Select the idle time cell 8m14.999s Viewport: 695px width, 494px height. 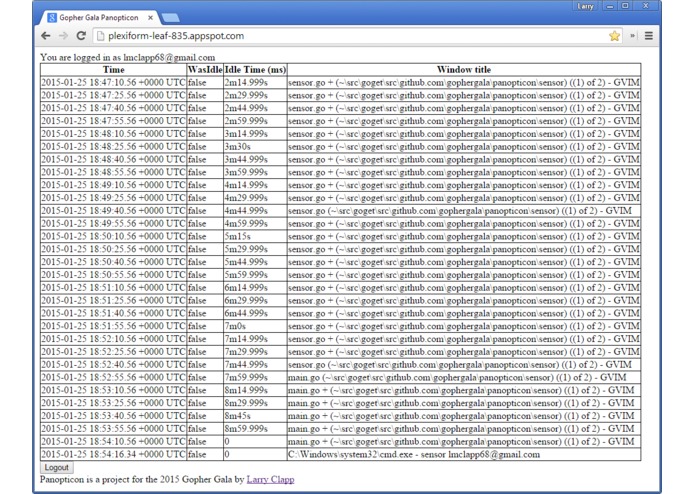[x=255, y=391]
